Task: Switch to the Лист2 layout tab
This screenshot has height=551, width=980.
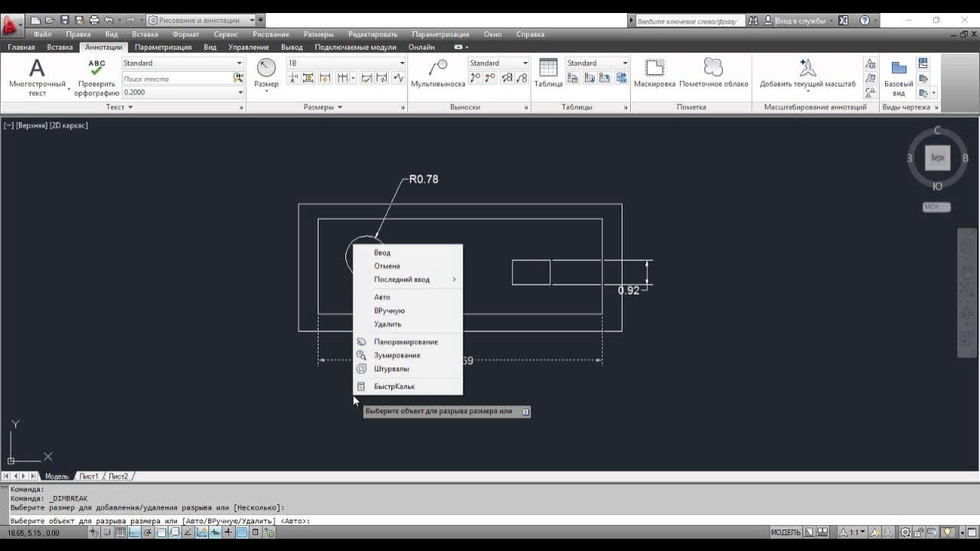Action: coord(118,476)
